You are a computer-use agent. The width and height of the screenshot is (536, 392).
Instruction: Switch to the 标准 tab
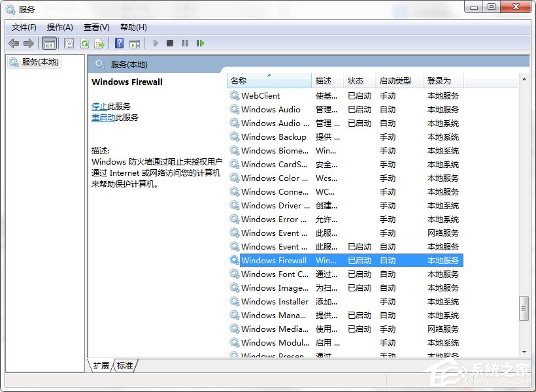124,366
